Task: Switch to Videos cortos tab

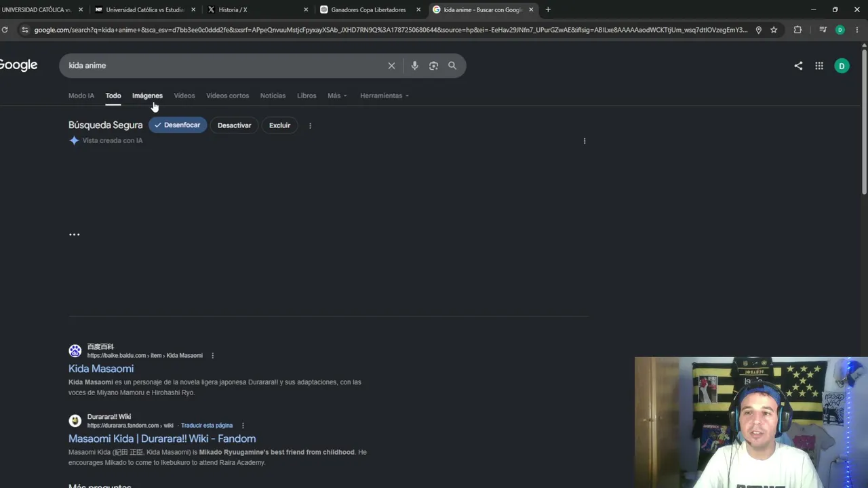Action: pos(228,96)
